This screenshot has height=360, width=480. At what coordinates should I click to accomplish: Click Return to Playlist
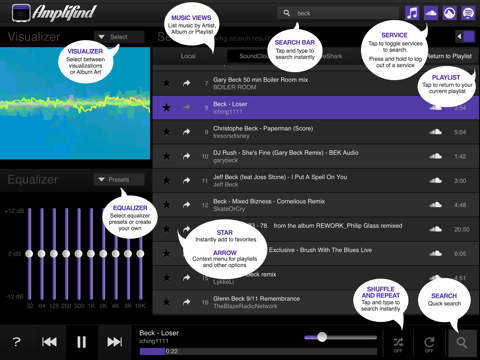pyautogui.click(x=449, y=56)
